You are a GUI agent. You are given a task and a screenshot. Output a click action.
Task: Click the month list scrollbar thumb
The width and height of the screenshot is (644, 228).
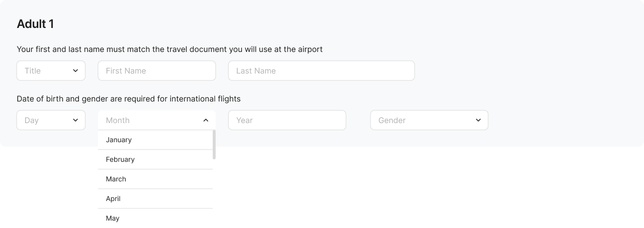coord(214,145)
